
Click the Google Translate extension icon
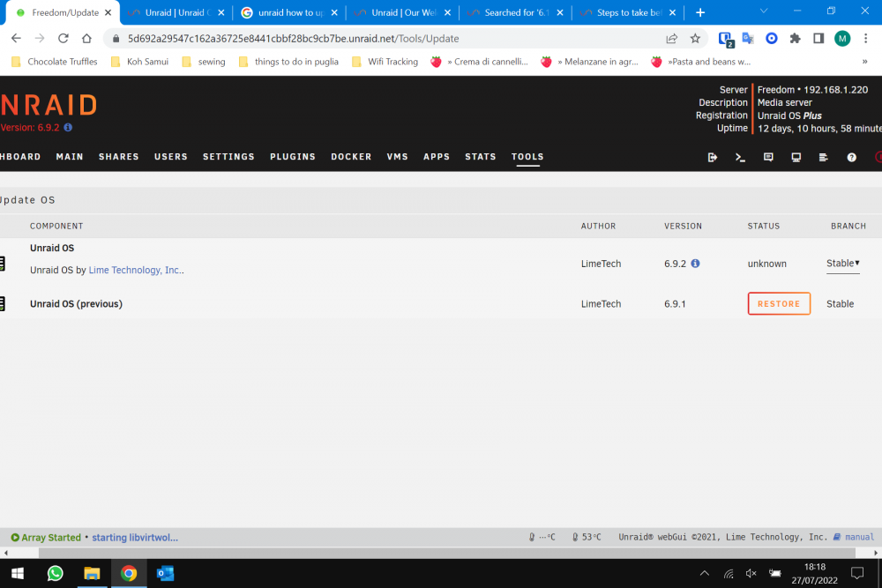point(748,38)
